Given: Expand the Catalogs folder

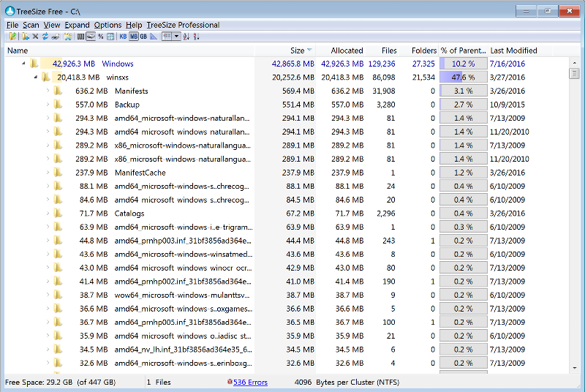Looking at the screenshot, I should tap(48, 213).
